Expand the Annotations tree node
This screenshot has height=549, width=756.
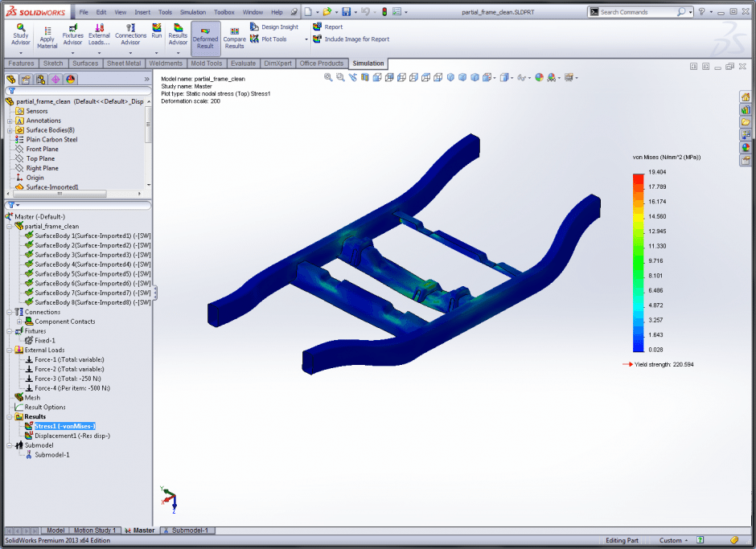10,121
